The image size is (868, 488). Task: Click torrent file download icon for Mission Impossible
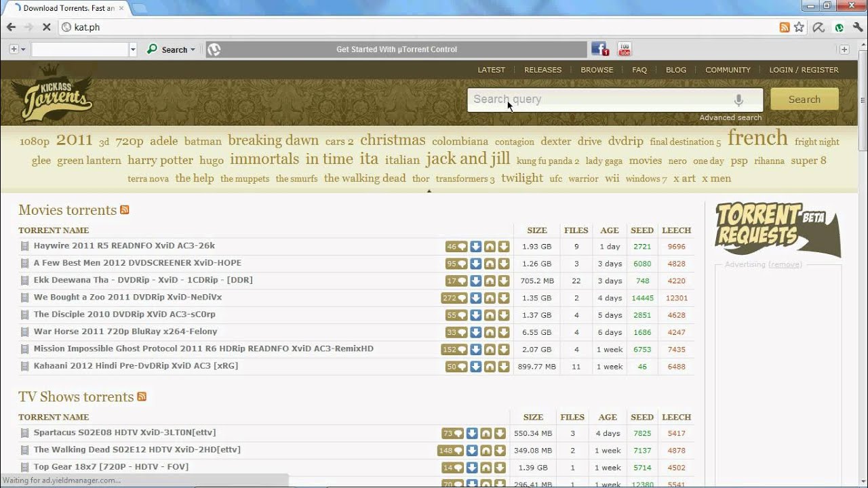click(503, 349)
